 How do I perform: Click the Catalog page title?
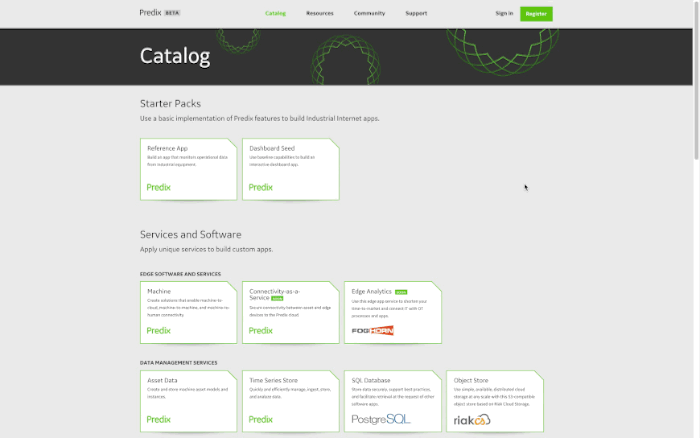(x=175, y=56)
